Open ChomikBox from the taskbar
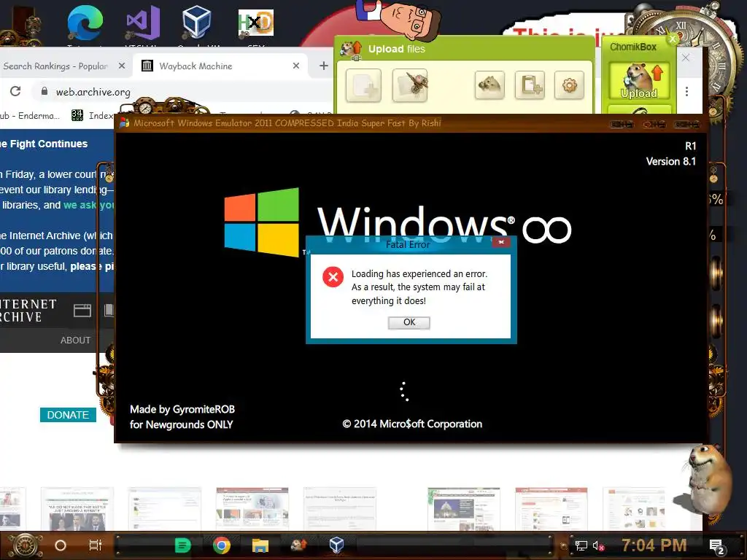The height and width of the screenshot is (560, 747). tap(298, 544)
